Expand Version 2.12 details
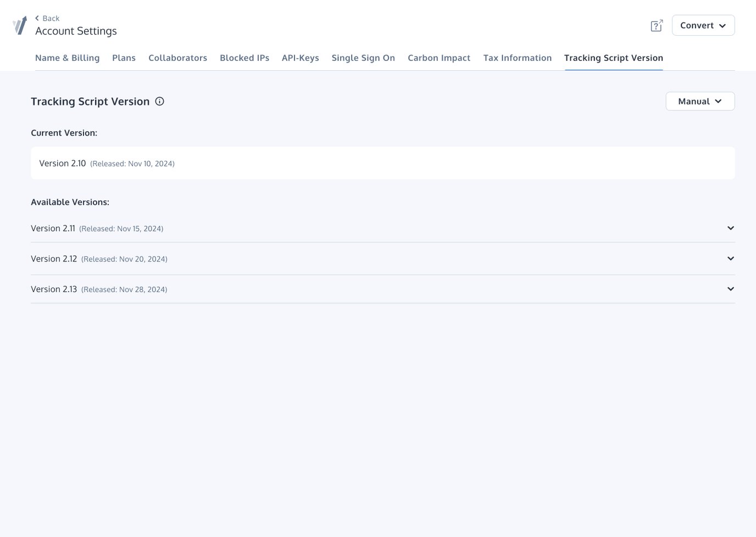Viewport: 756px width, 537px height. tap(731, 258)
